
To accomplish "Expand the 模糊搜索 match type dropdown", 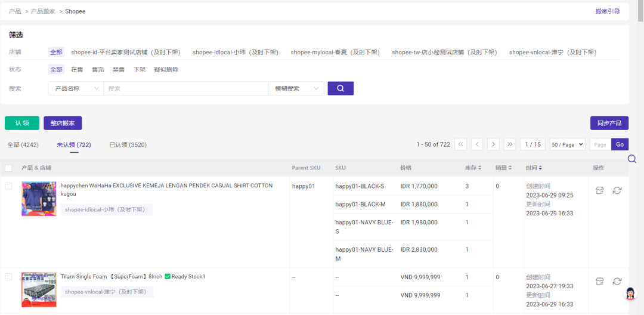I will tap(296, 88).
